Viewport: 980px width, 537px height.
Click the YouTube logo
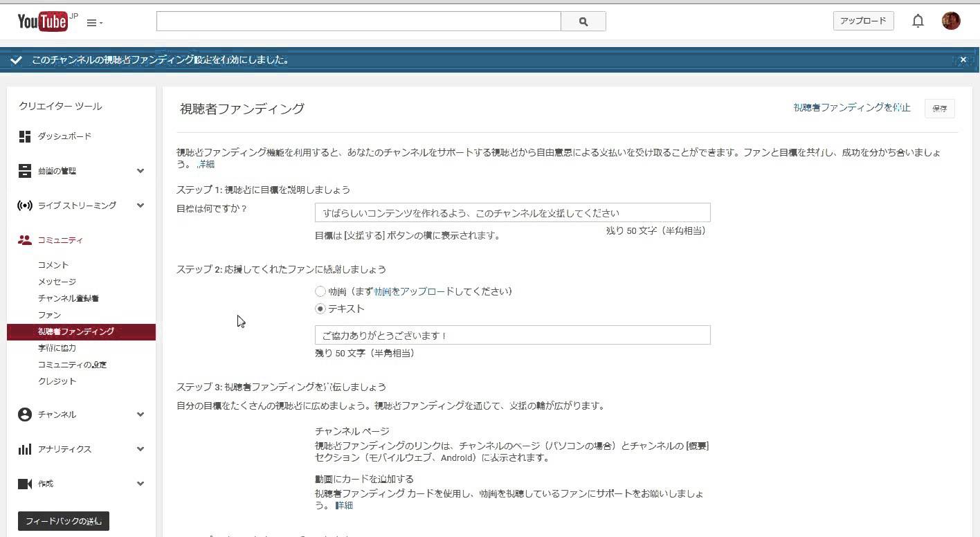[43, 21]
